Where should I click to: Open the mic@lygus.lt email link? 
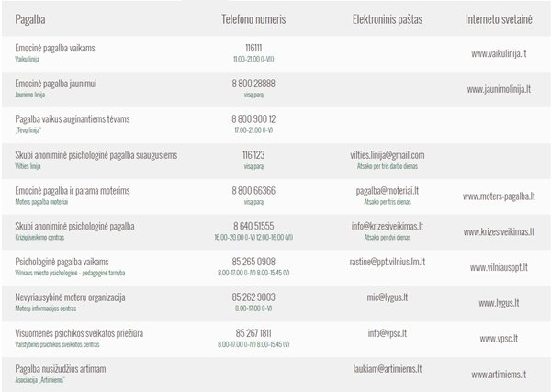click(x=388, y=297)
